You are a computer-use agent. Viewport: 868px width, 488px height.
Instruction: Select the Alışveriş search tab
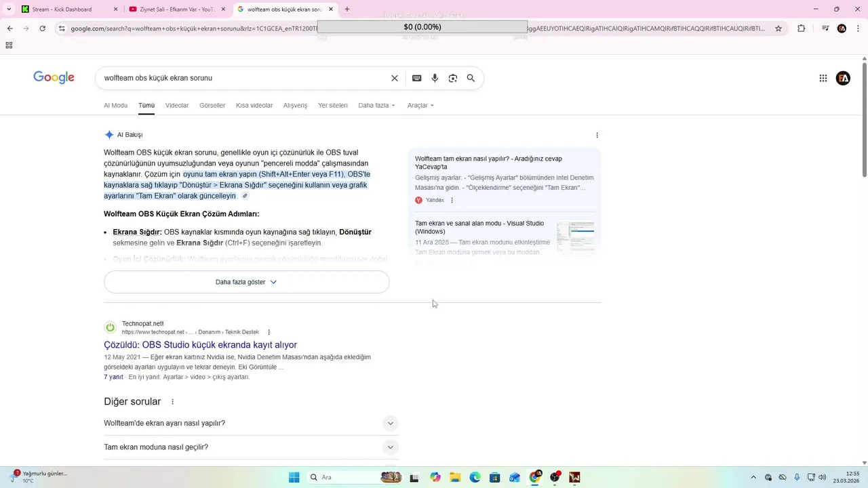[x=295, y=105]
